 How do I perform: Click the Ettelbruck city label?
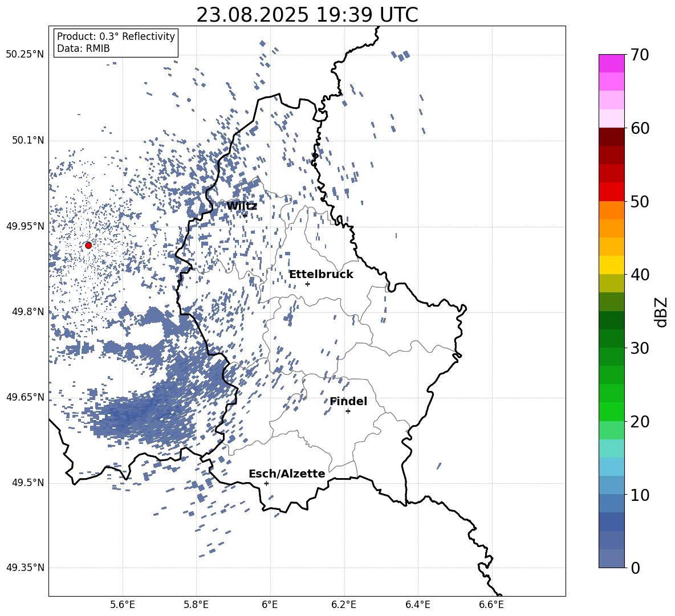pyautogui.click(x=321, y=275)
